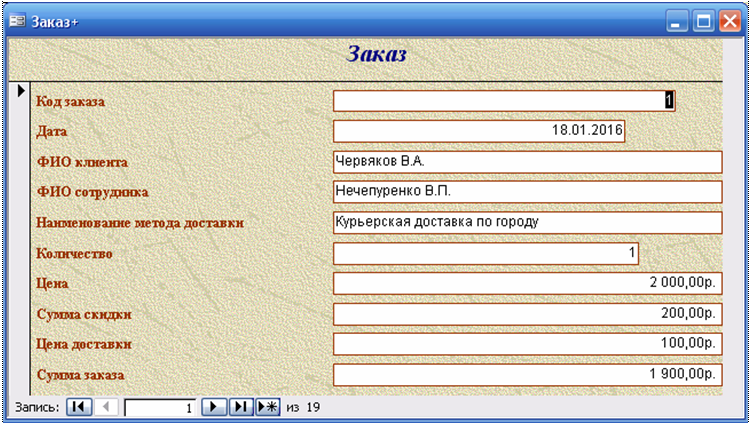
Task: Go to the first record
Action: [79, 407]
